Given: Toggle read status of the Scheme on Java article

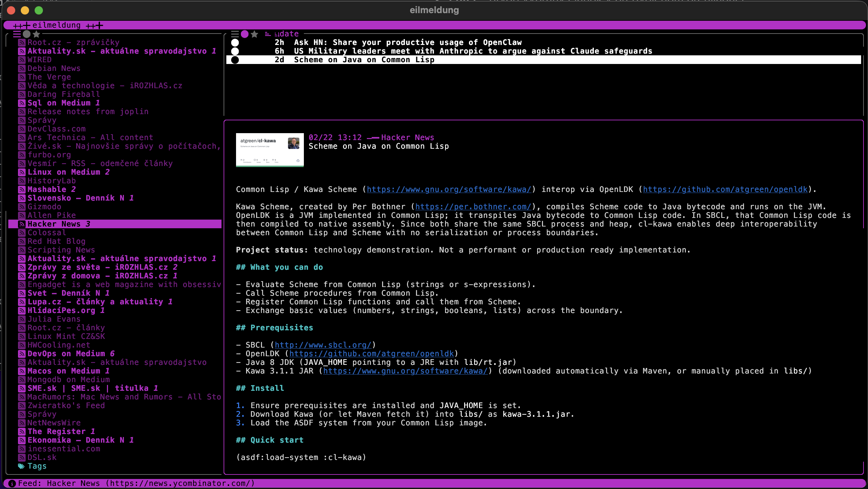Looking at the screenshot, I should pos(235,60).
